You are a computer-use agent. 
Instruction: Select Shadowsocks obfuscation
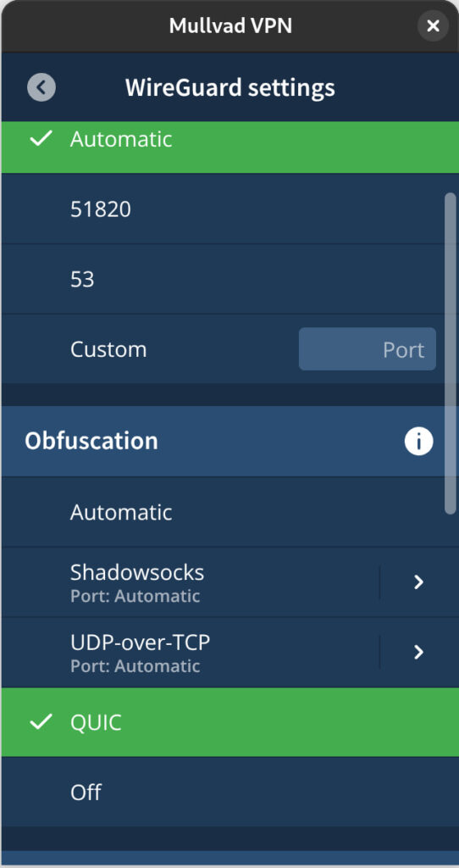coord(191,581)
